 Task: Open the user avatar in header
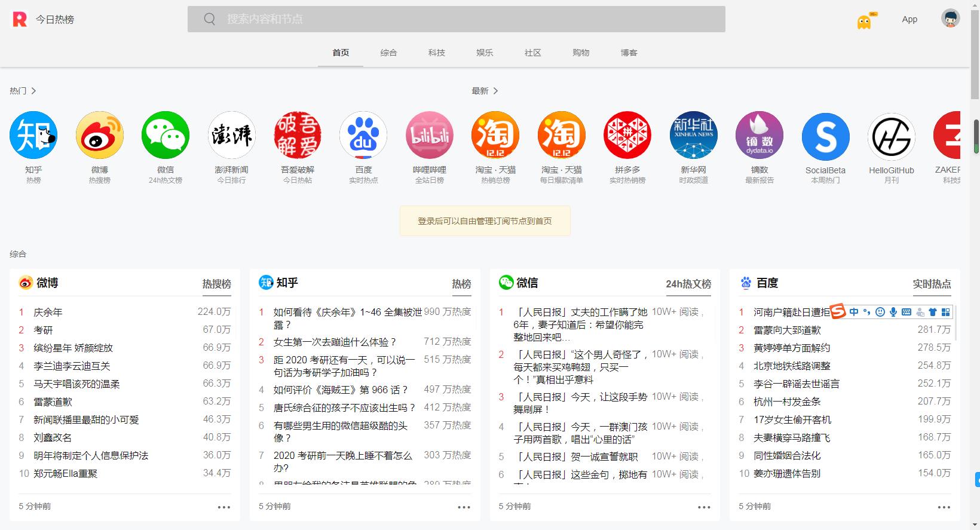(950, 19)
